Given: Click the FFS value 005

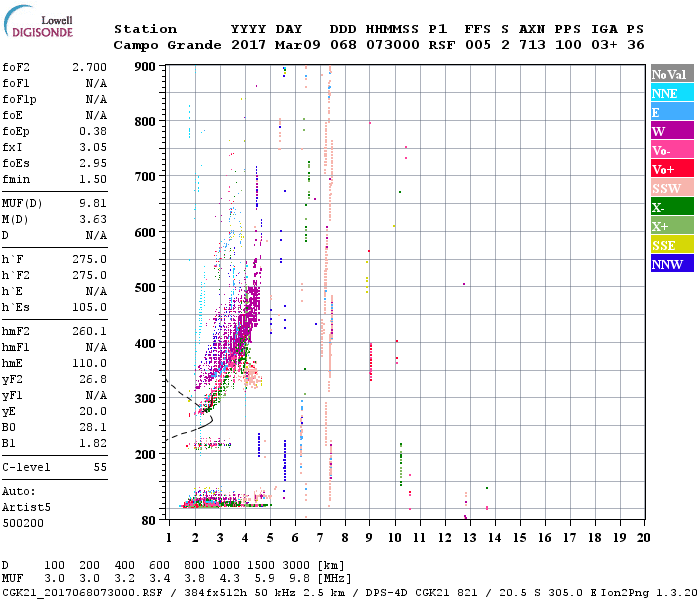Looking at the screenshot, I should [x=478, y=45].
